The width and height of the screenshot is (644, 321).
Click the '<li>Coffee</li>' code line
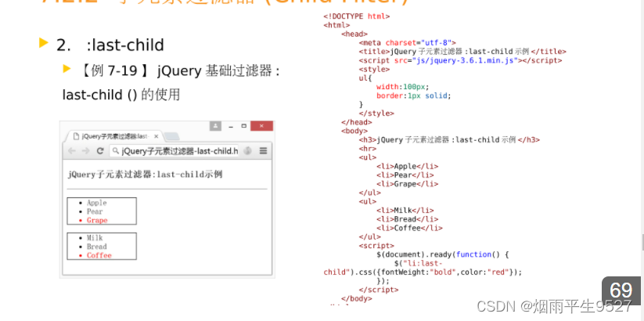pyautogui.click(x=409, y=228)
